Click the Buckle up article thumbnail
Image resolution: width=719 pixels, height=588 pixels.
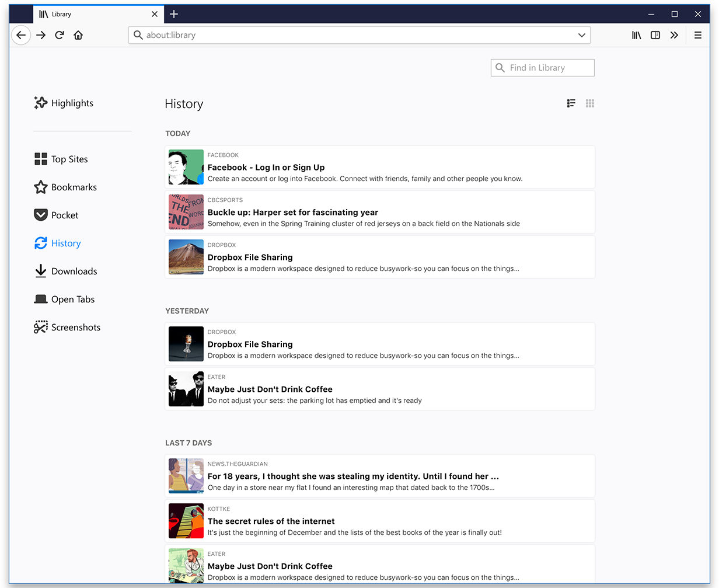pos(186,212)
